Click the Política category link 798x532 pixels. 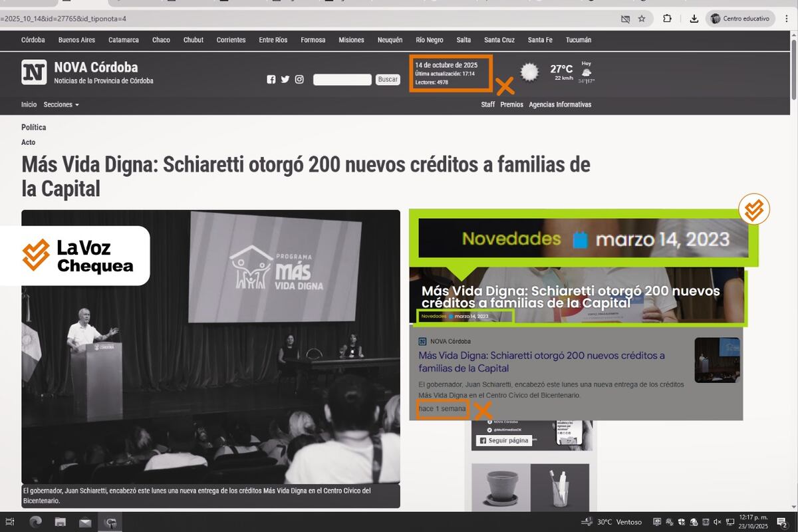pos(33,127)
